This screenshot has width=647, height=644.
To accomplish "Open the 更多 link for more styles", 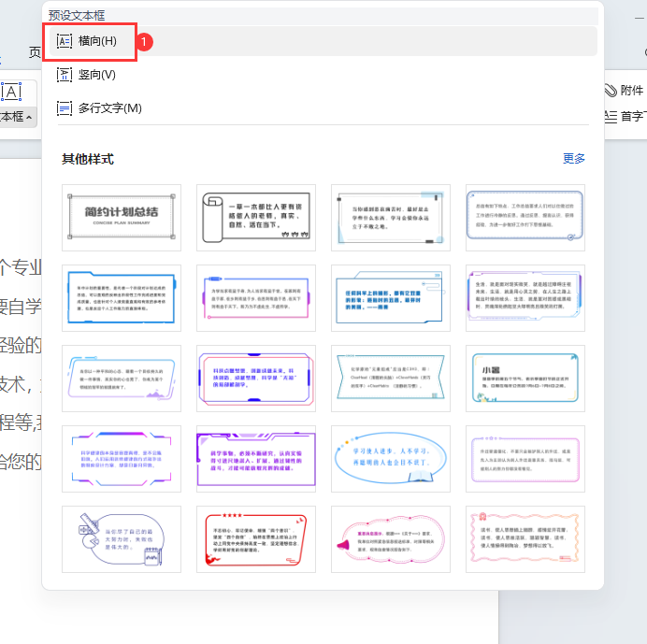I will point(574,158).
